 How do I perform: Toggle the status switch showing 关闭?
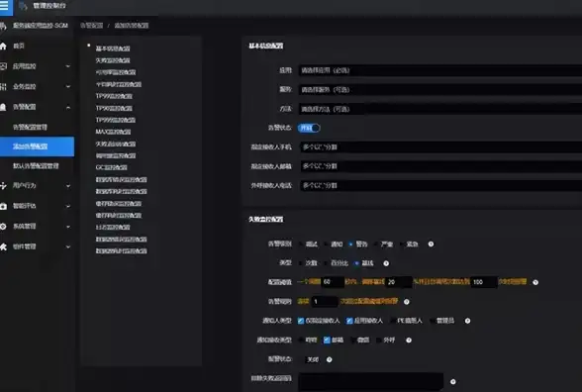[x=311, y=359]
